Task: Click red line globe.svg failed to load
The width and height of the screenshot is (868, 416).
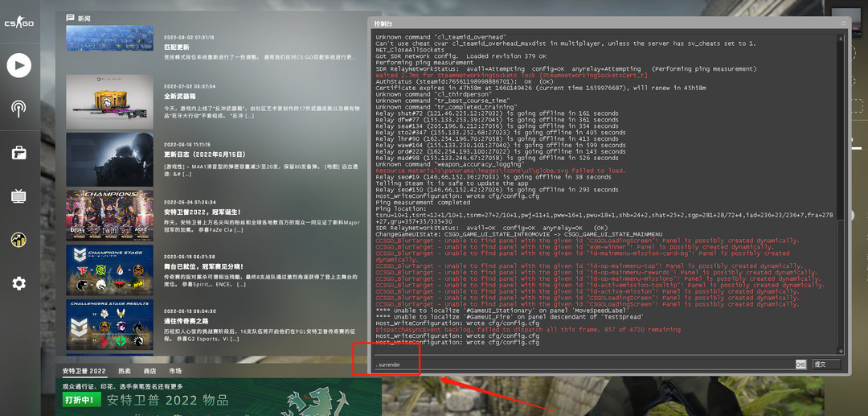Action: [x=501, y=171]
